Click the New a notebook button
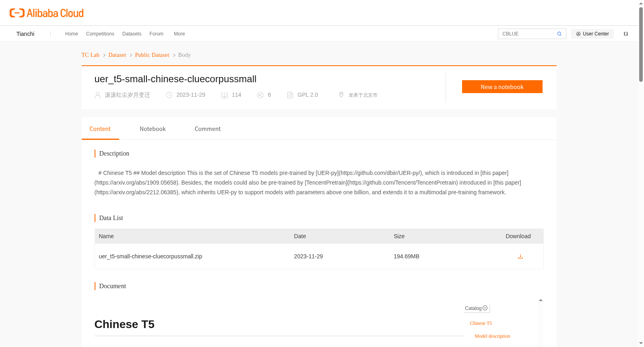Screen dimensions: 644x347 [502, 87]
